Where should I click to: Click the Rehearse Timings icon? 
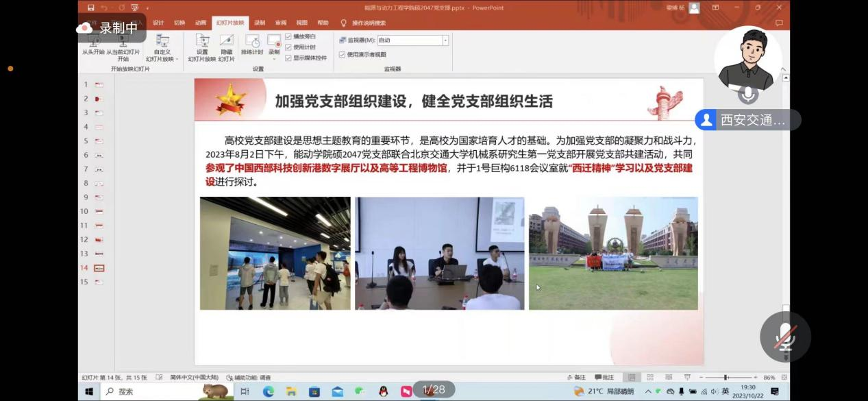[x=251, y=44]
